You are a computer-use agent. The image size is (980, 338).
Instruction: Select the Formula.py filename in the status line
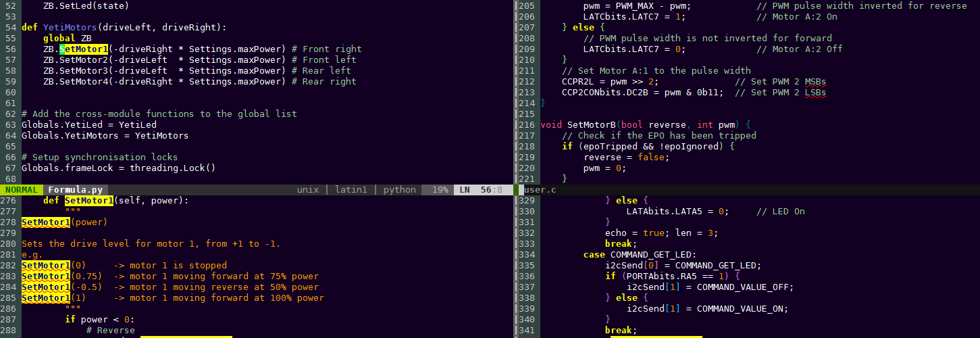[x=75, y=190]
